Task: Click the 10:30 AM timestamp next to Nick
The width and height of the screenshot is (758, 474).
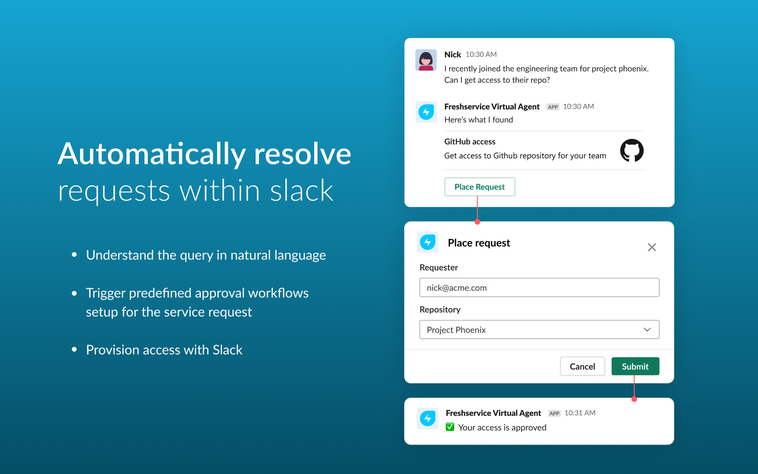Action: click(x=481, y=54)
